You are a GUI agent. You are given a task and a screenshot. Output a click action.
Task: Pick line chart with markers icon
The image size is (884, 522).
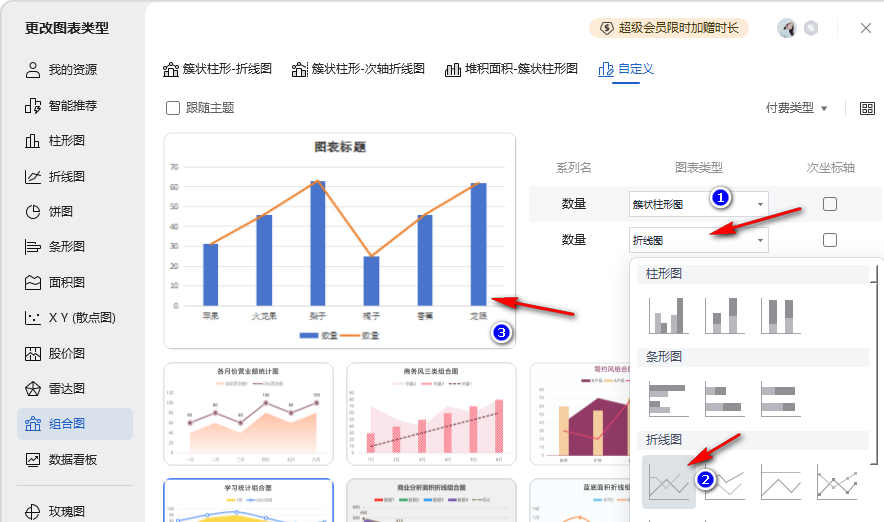point(837,482)
